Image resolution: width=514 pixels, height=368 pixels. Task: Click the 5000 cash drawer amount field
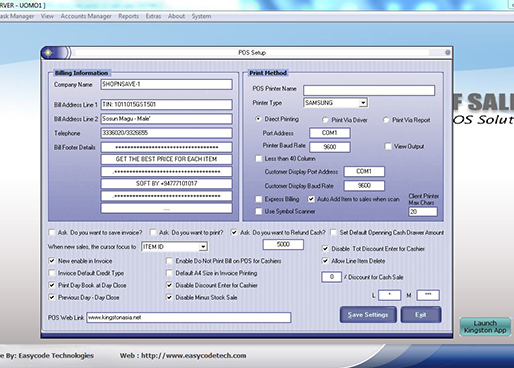pos(283,244)
